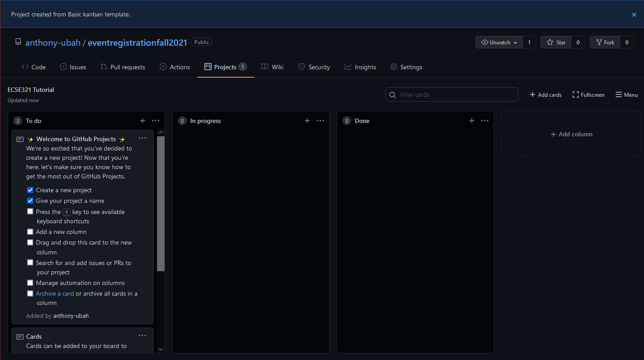Click the plus icon in Done column
The image size is (644, 360).
tap(471, 121)
